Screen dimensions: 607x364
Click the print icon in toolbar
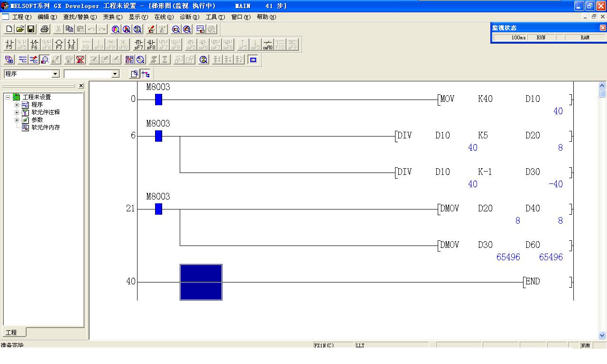45,29
